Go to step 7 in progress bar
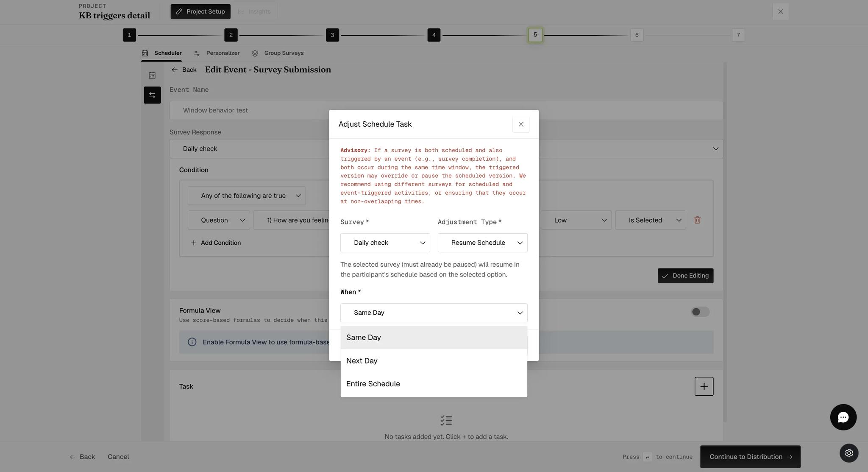The image size is (868, 472). click(x=738, y=35)
